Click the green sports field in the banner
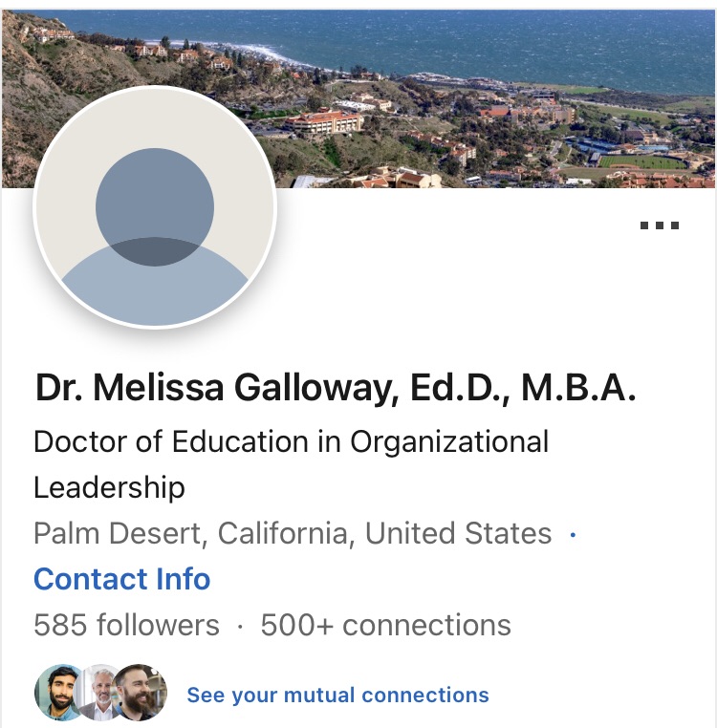This screenshot has width=717, height=728. pyautogui.click(x=641, y=161)
